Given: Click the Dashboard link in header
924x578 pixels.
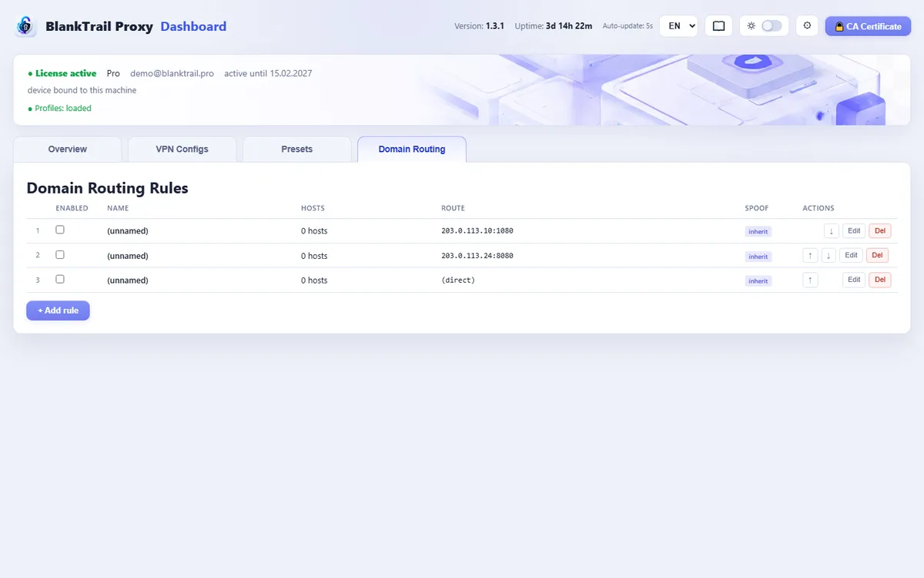Looking at the screenshot, I should [193, 26].
